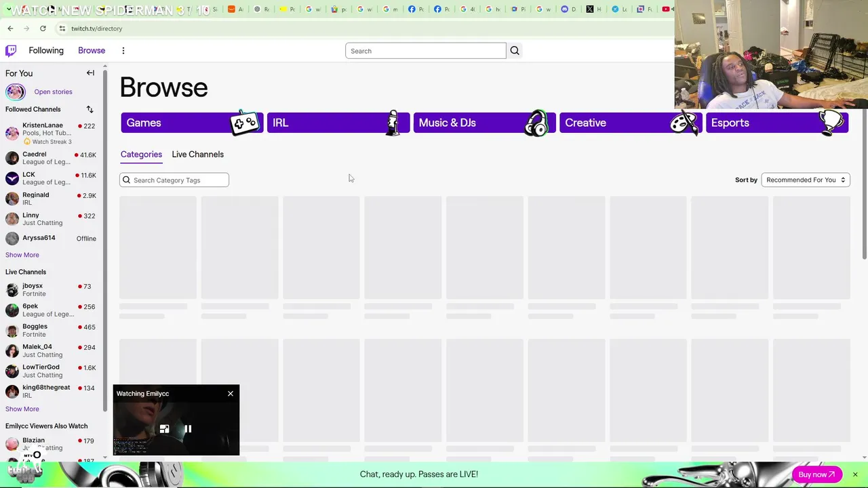Click the jboysx channel name
This screenshot has width=868, height=488.
(33, 286)
